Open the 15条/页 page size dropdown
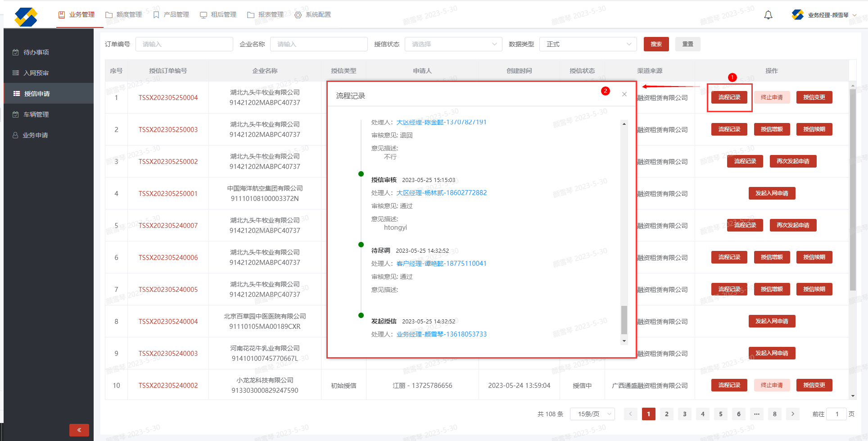 tap(592, 414)
